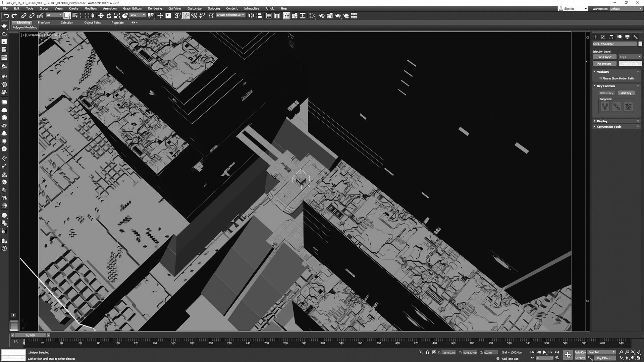Screen dimensions: 644x362
Task: Click the Render Production teapot icon
Action: tap(338, 15)
